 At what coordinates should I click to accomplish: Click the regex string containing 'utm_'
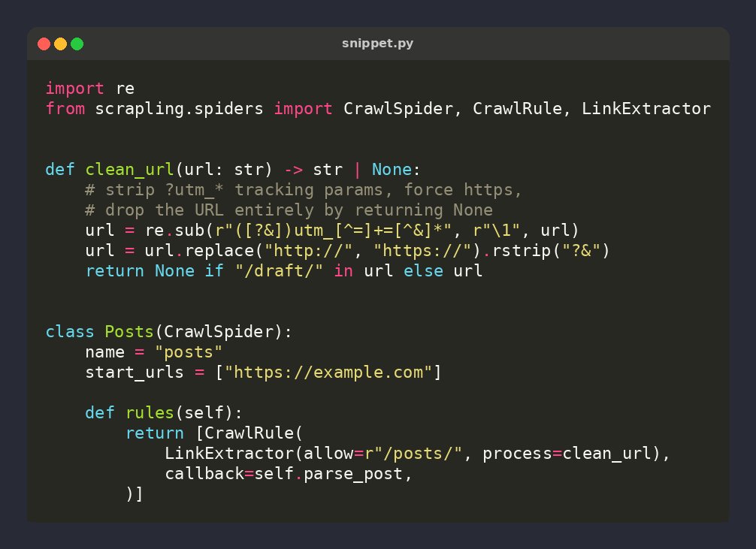(333, 231)
